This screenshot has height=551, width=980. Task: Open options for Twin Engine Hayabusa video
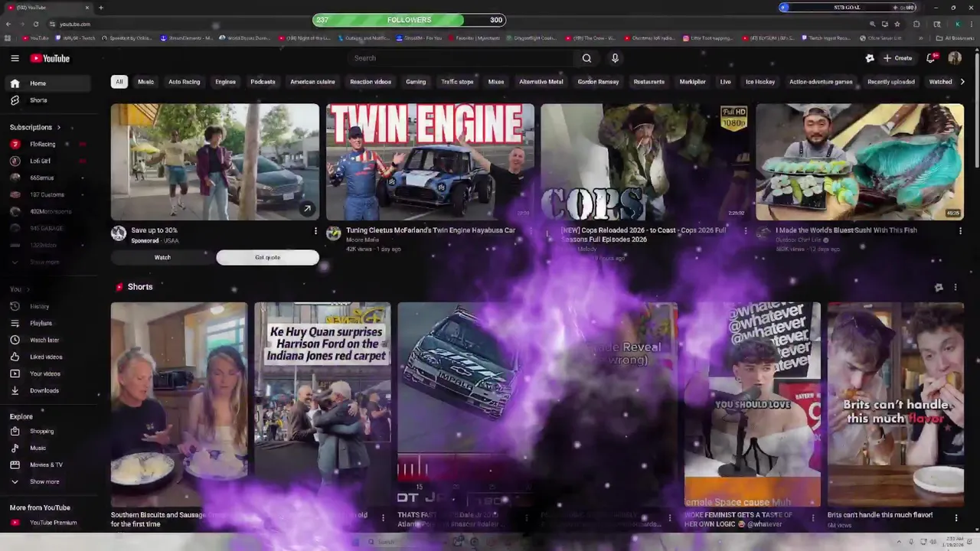530,230
